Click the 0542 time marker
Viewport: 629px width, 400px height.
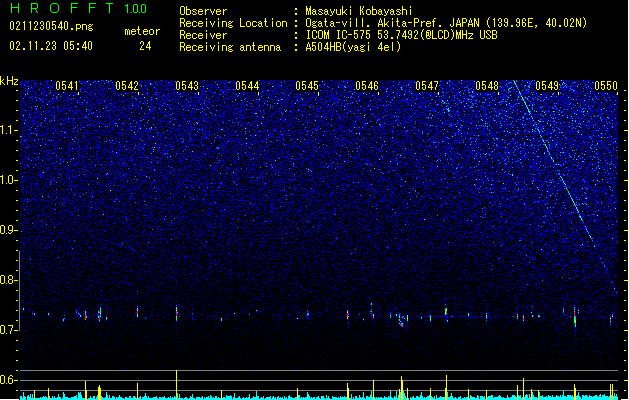pos(127,86)
